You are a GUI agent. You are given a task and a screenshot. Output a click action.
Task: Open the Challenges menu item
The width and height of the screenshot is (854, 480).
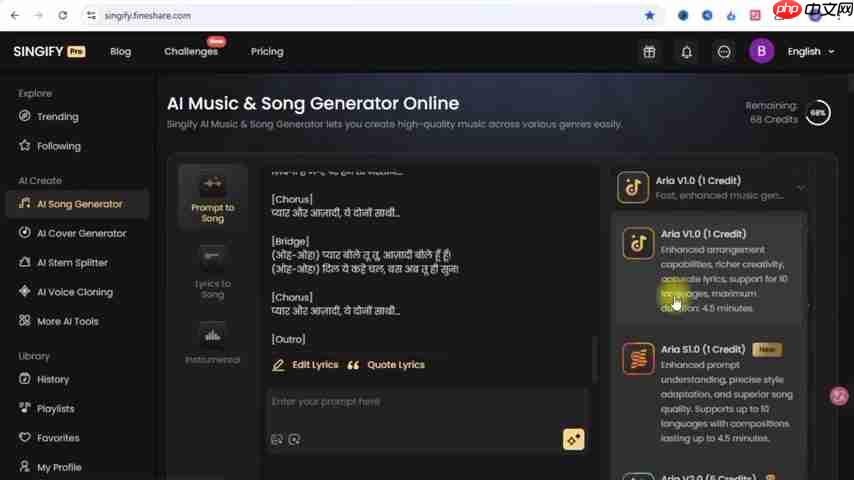pos(191,52)
